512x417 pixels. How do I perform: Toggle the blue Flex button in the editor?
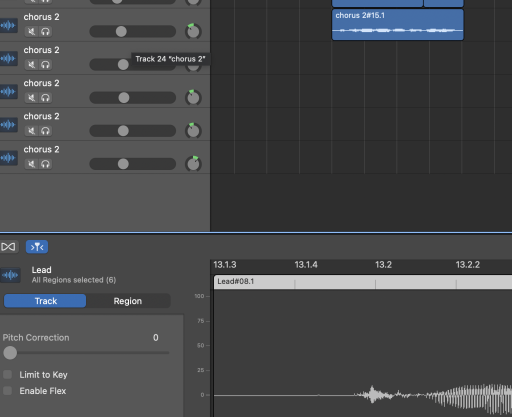point(37,247)
